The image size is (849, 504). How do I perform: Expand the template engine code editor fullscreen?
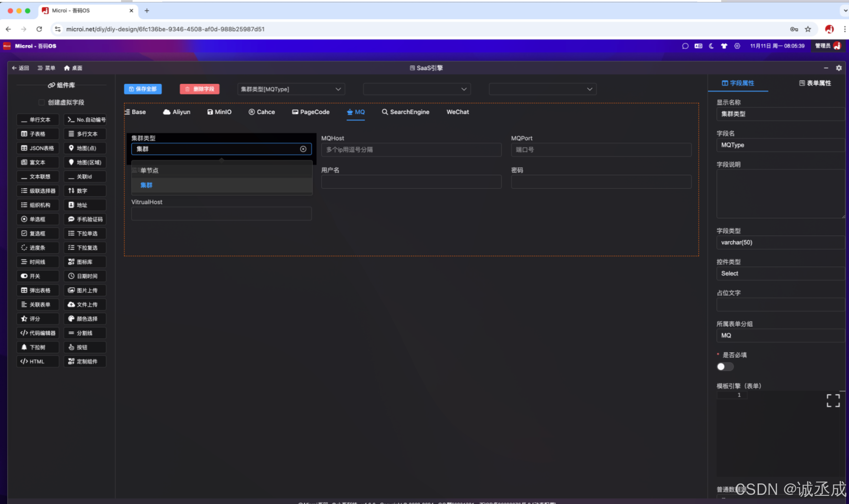tap(833, 401)
